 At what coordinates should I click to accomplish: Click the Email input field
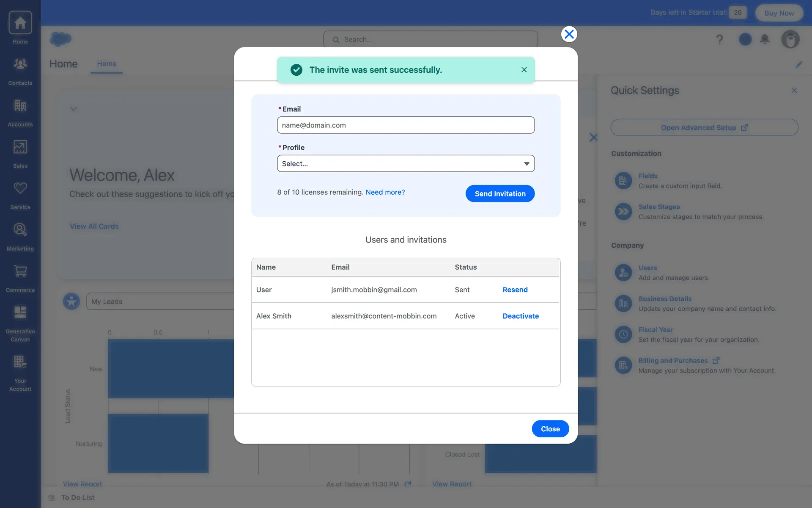pyautogui.click(x=406, y=125)
